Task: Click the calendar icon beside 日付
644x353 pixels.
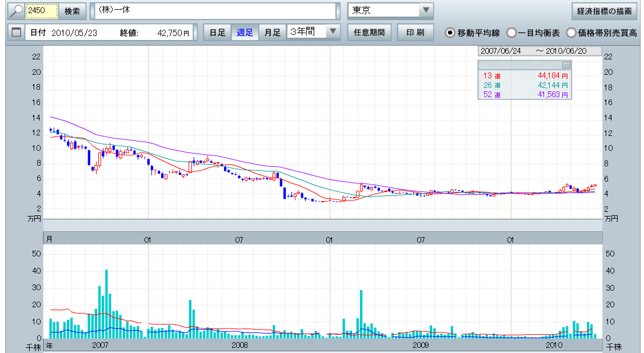Action: (16, 33)
